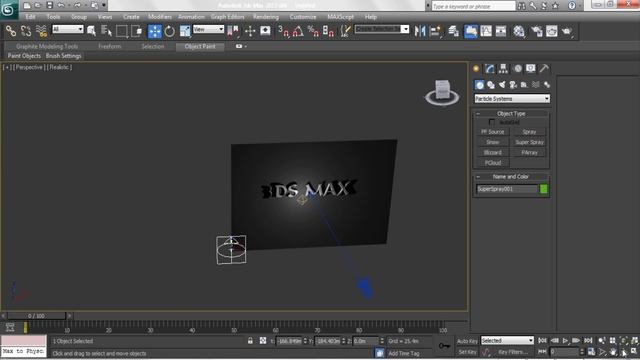Click the Mirror tool icon

pyautogui.click(x=420, y=31)
